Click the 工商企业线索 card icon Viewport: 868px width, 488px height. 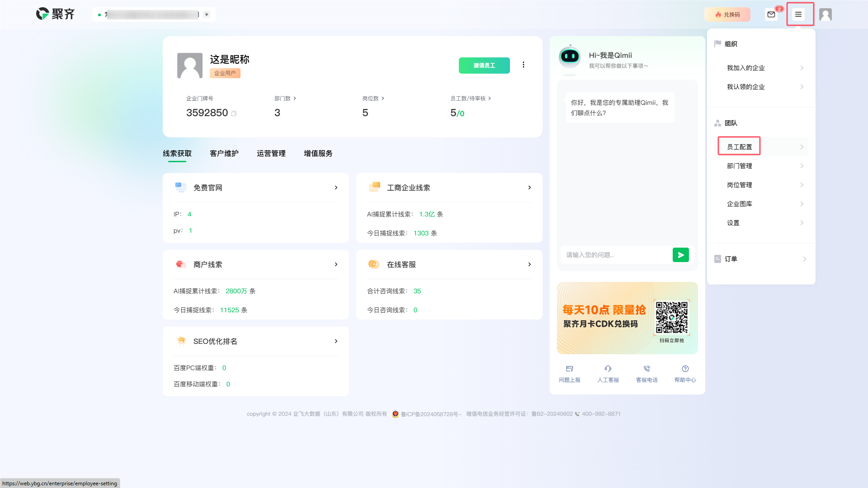[x=374, y=187]
